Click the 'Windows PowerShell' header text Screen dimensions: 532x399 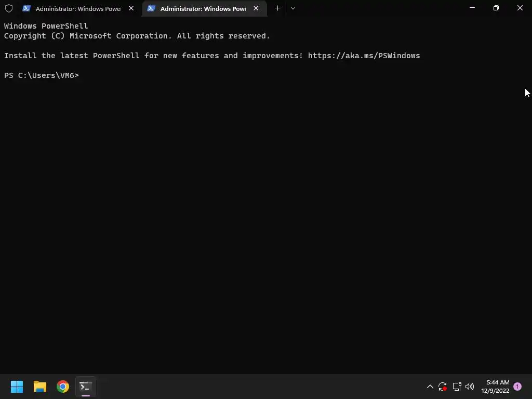46,26
